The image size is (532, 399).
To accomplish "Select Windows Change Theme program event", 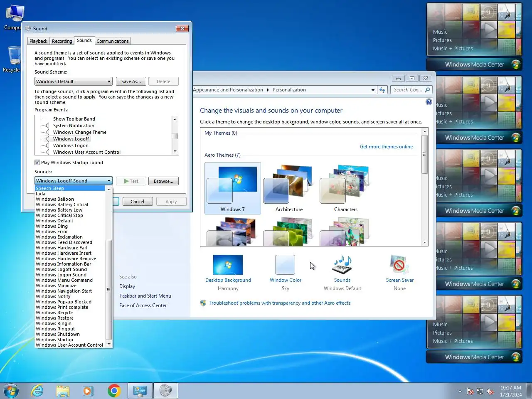I will [80, 132].
